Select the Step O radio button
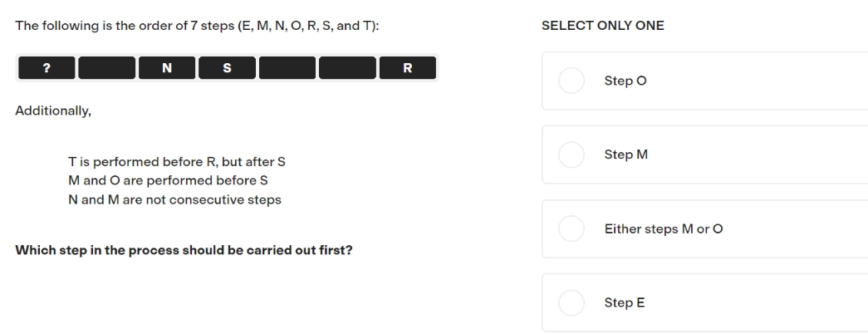The image size is (868, 334). coord(571,81)
